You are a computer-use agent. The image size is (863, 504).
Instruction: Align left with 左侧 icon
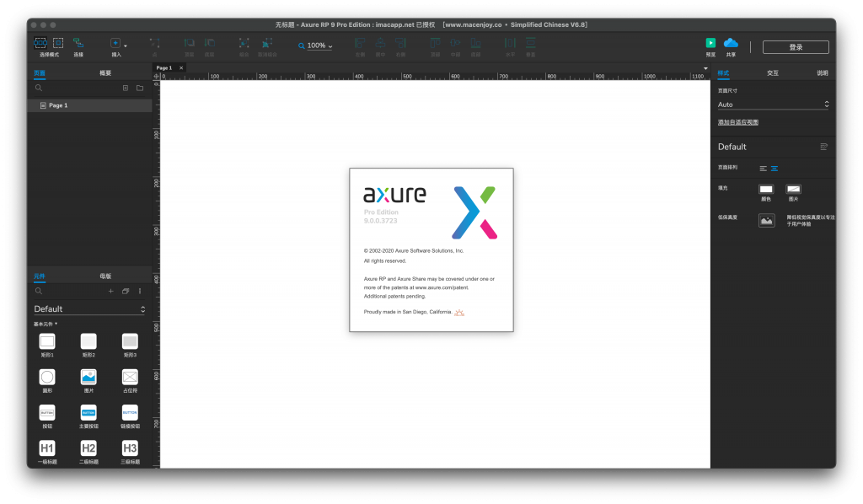point(360,43)
